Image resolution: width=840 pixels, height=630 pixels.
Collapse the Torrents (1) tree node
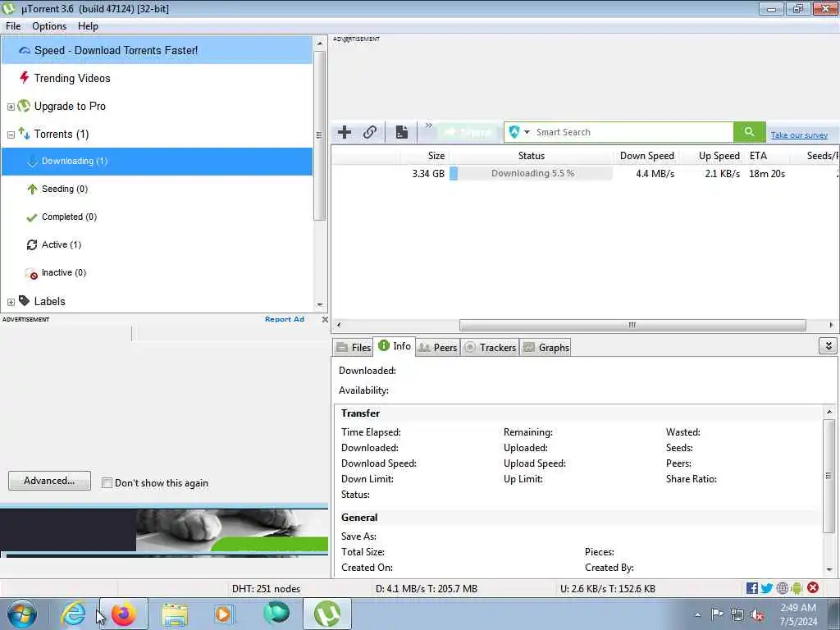coord(11,135)
